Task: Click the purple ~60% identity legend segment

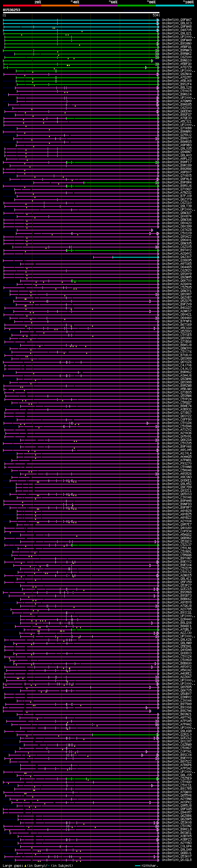Action: 99,6
